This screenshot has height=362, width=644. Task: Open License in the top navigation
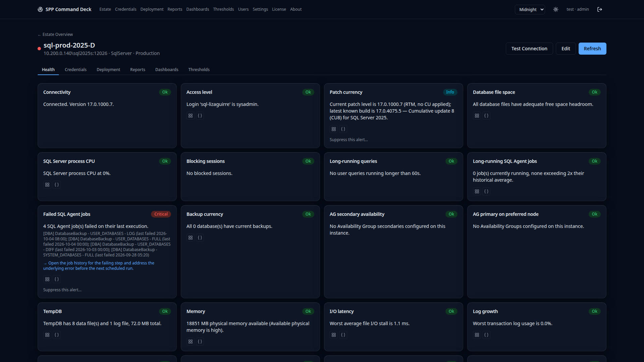pyautogui.click(x=279, y=9)
